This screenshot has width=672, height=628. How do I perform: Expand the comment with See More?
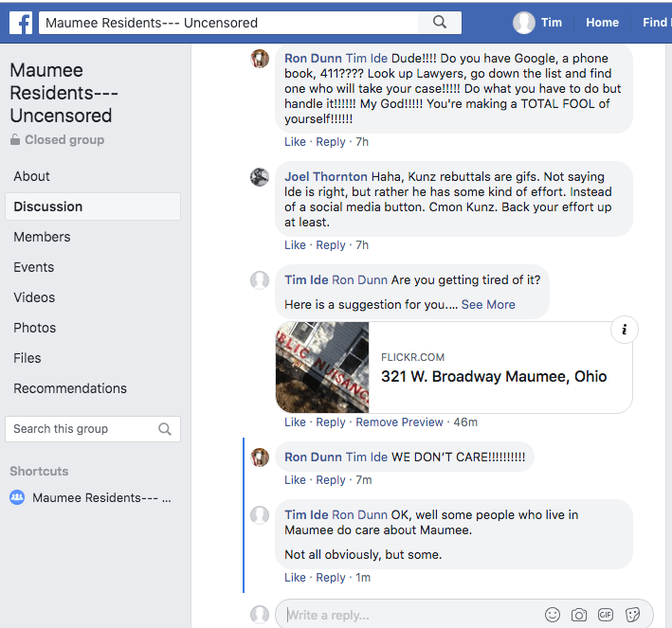pos(488,304)
